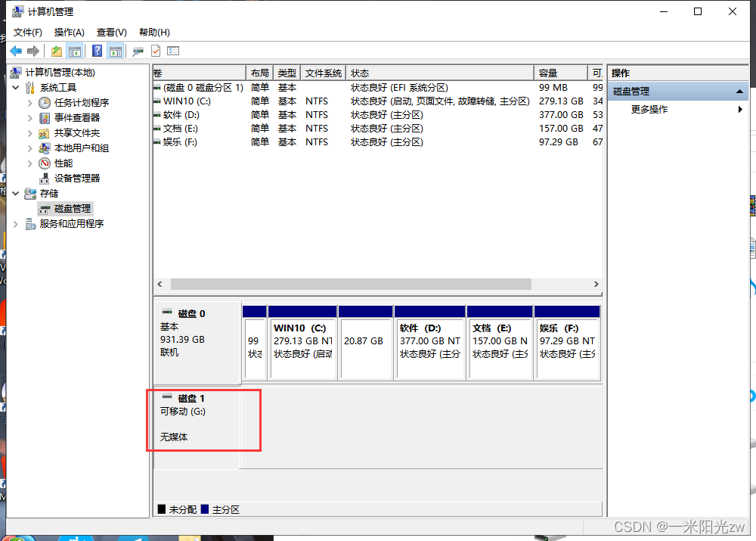Click the volume list scroll-right arrow
The width and height of the screenshot is (756, 541).
click(596, 284)
